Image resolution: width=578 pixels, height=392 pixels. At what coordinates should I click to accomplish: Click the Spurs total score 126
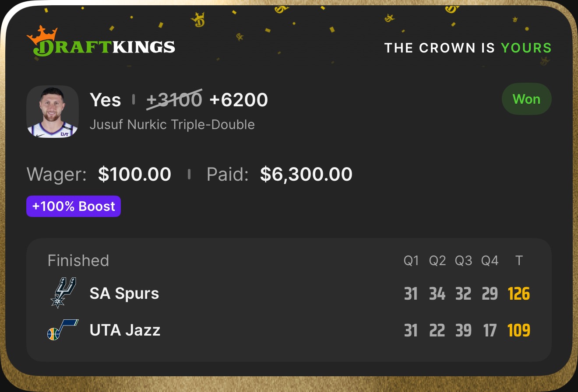coord(519,294)
